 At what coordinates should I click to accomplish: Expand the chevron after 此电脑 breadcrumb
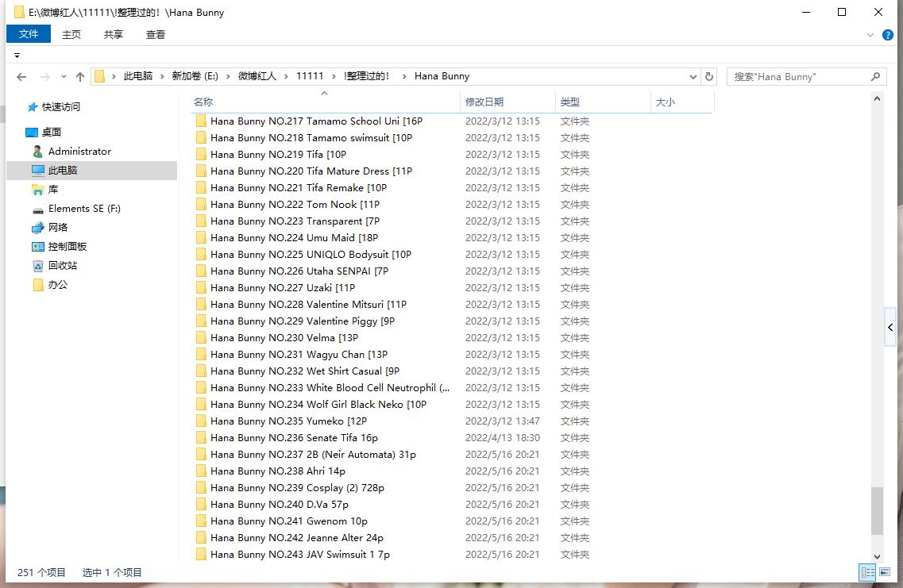162,76
